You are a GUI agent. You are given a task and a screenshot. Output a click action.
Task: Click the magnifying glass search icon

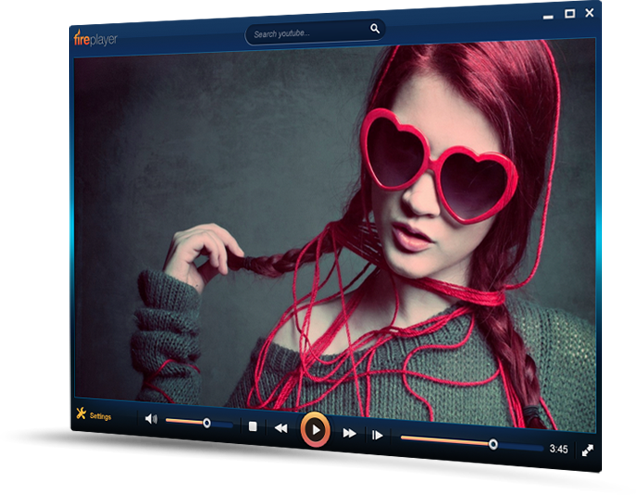[375, 30]
